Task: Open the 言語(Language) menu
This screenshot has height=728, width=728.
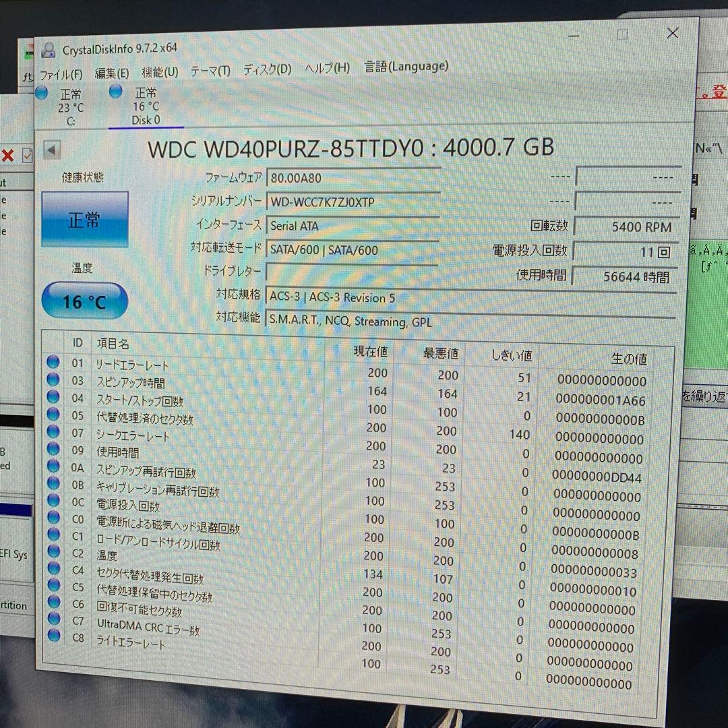Action: [406, 66]
